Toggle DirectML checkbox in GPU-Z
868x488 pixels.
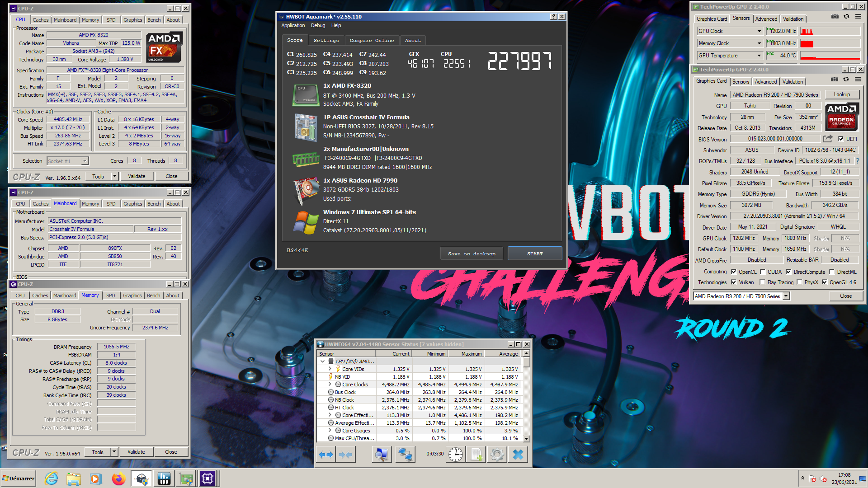coord(832,272)
